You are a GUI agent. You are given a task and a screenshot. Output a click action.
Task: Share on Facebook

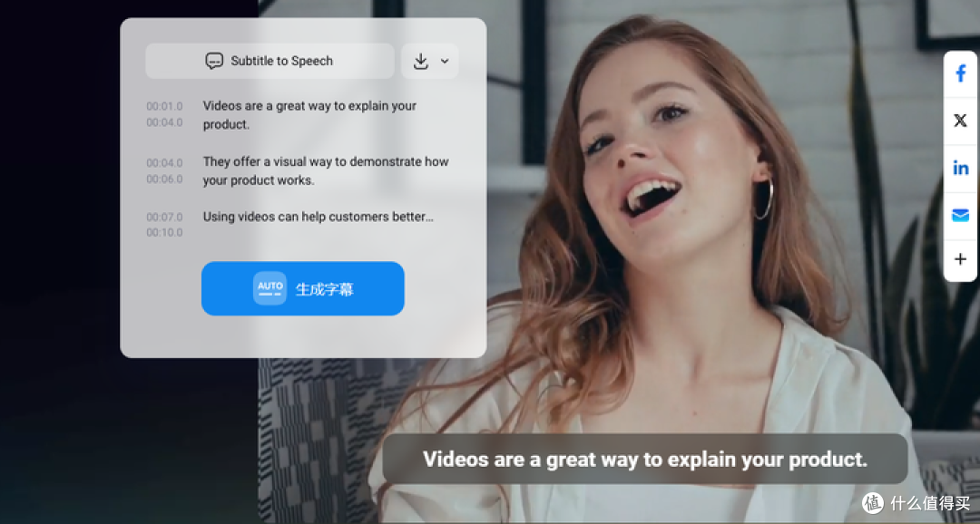[961, 73]
